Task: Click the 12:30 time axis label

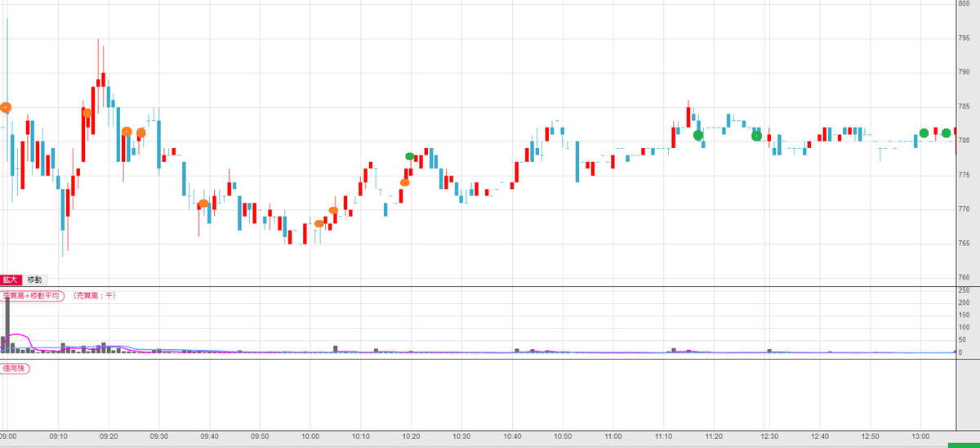Action: 765,437
